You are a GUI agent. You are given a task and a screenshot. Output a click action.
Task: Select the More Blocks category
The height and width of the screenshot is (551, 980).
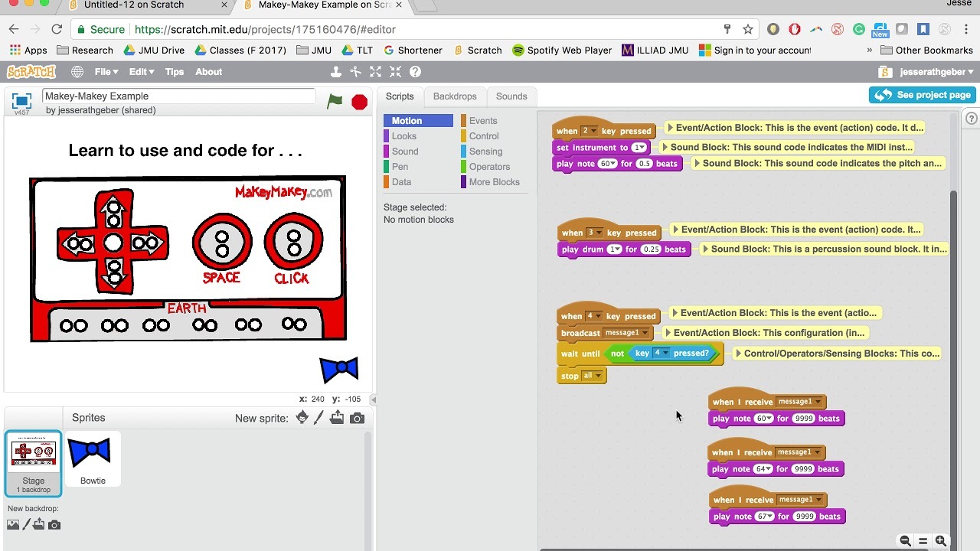point(494,182)
